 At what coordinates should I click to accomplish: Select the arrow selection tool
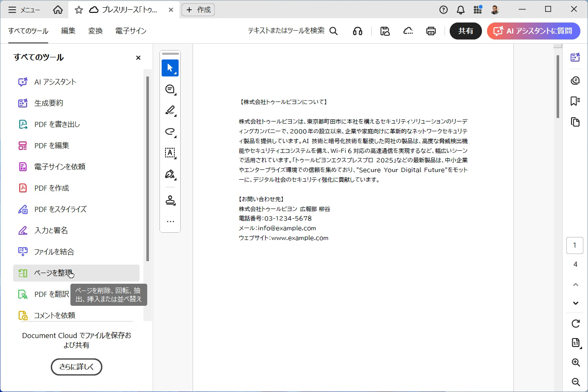[x=170, y=68]
